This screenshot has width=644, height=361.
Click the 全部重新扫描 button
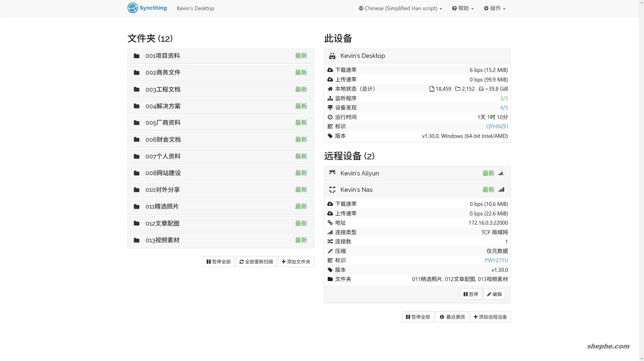tap(256, 262)
